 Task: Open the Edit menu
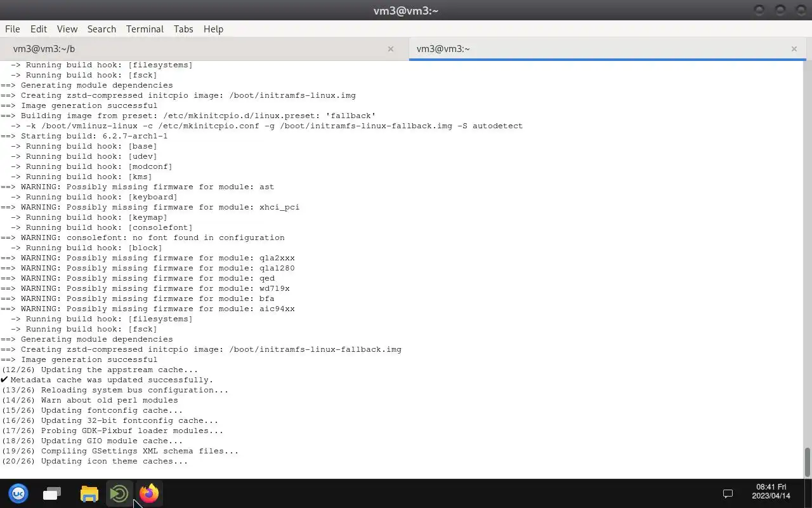pyautogui.click(x=39, y=29)
